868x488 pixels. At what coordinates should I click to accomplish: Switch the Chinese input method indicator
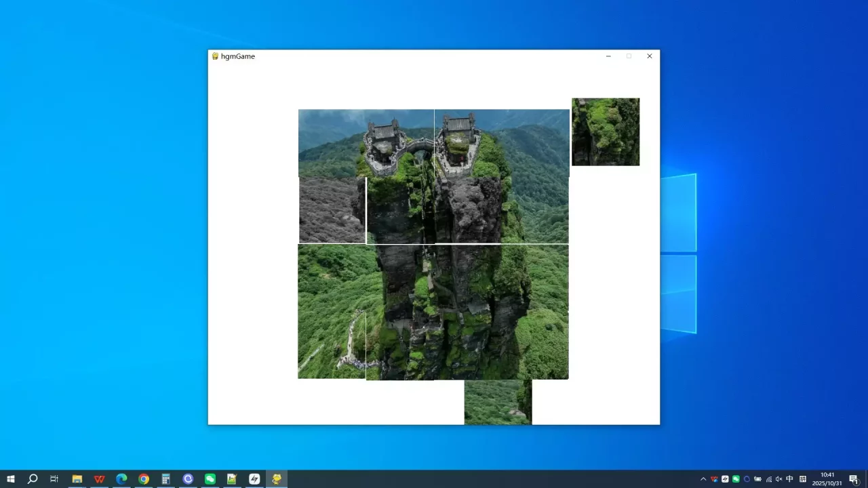coord(789,479)
